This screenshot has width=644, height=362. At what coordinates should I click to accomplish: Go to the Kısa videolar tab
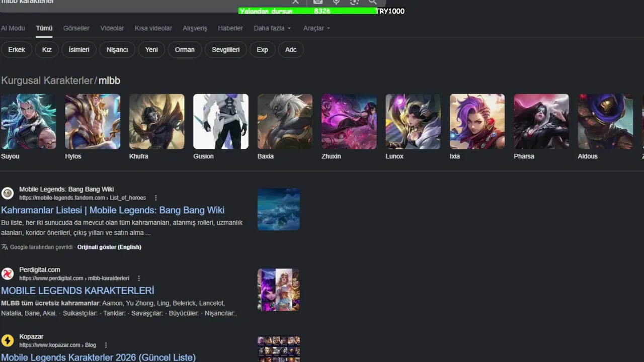pyautogui.click(x=153, y=28)
